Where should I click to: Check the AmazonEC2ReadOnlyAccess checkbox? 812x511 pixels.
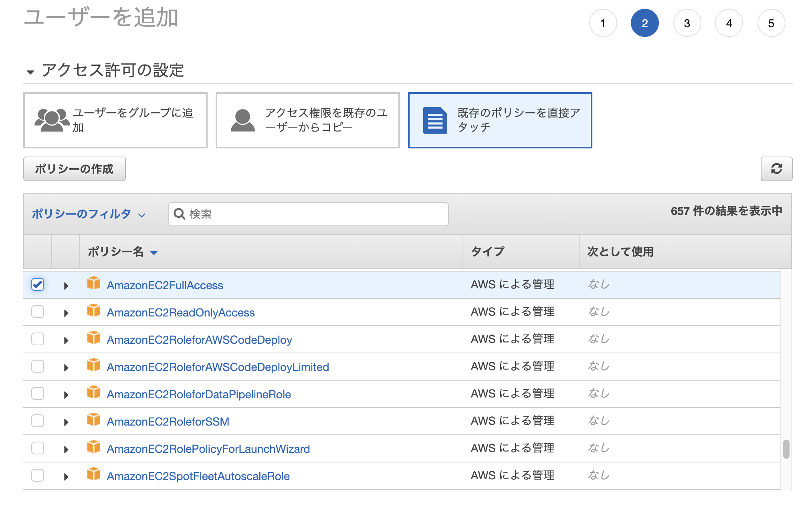[37, 312]
